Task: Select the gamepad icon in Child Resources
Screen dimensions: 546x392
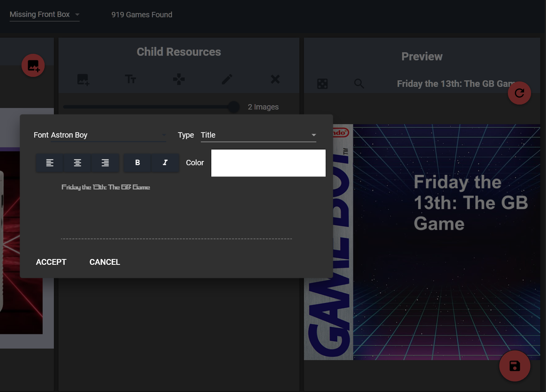Action: pyautogui.click(x=179, y=80)
